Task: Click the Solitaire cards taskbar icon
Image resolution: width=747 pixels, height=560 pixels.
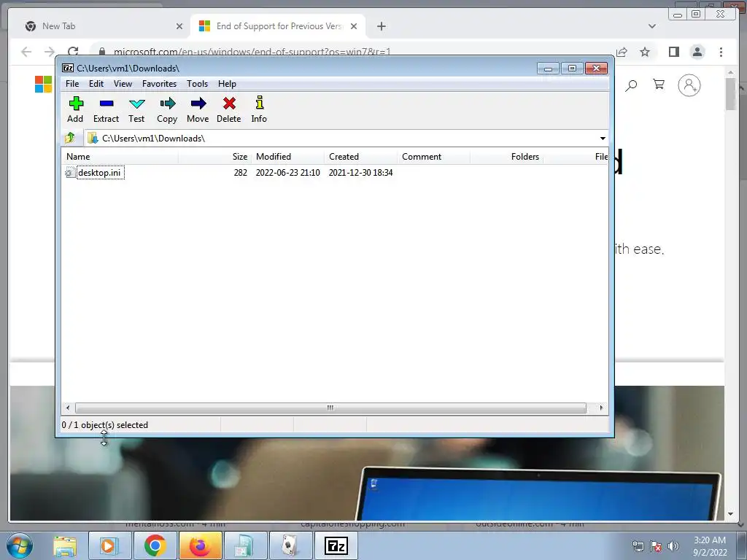Action: (291, 545)
